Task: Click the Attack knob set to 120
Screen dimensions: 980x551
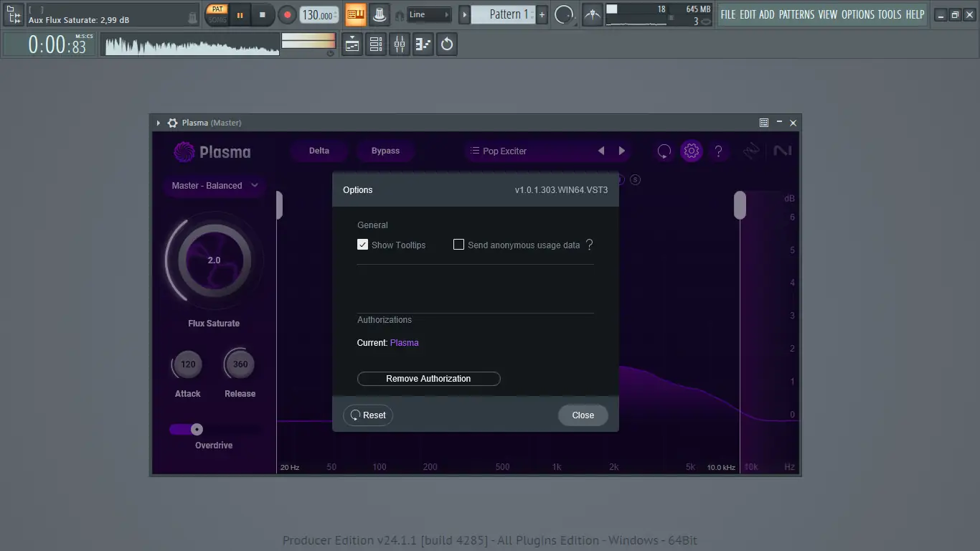Action: 188,364
